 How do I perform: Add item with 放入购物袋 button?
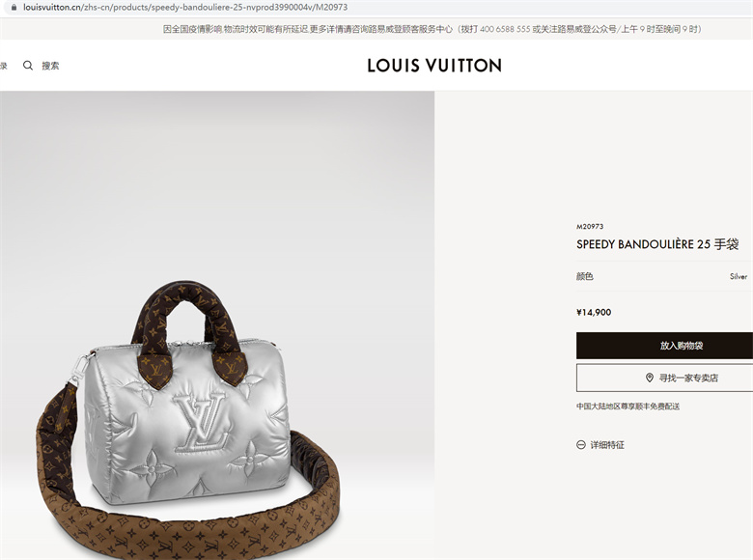point(664,346)
